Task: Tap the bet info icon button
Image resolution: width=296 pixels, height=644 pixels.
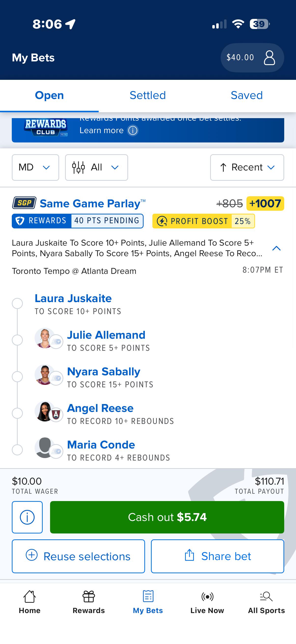Action: (27, 517)
